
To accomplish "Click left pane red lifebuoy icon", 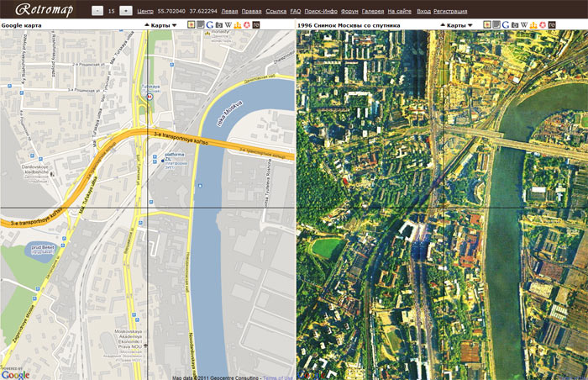I will [247, 24].
